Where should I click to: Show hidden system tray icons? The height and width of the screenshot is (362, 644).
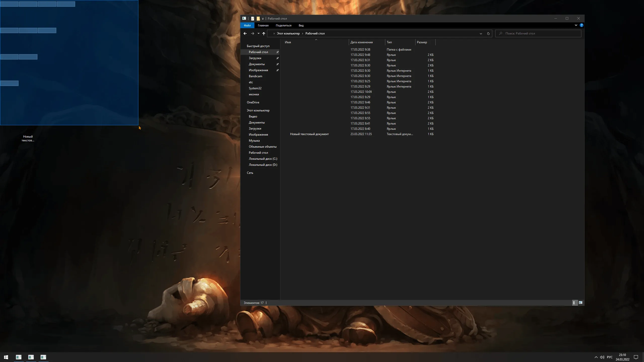click(x=596, y=357)
